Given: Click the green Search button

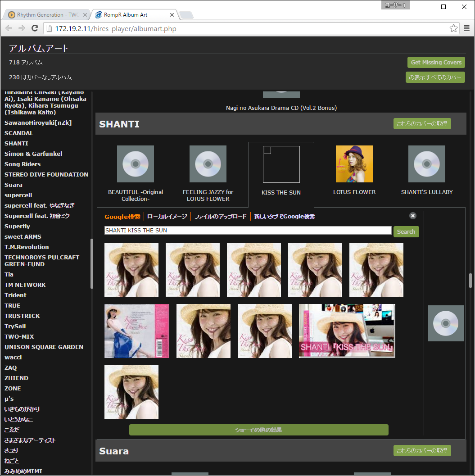Looking at the screenshot, I should (406, 231).
